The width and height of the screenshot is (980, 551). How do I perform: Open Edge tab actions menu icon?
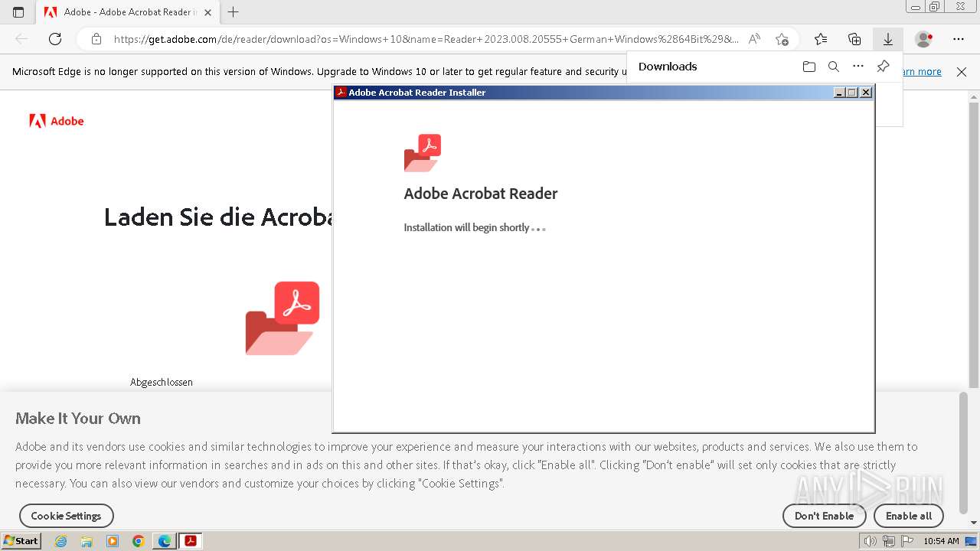pos(18,12)
